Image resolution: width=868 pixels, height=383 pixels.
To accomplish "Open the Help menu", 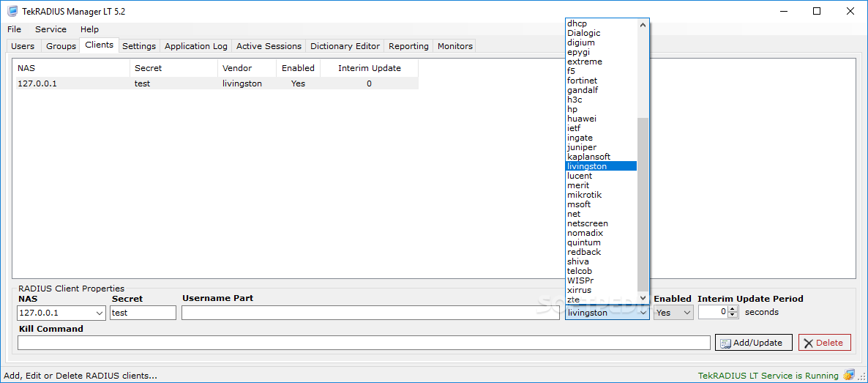I will pyautogui.click(x=89, y=29).
